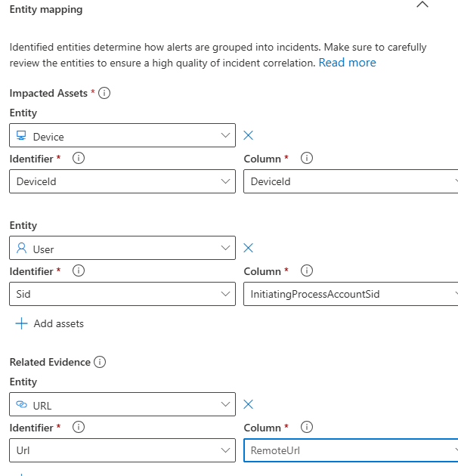The image size is (458, 476).
Task: Open the DeviceId identifier dropdown
Action: click(122, 181)
